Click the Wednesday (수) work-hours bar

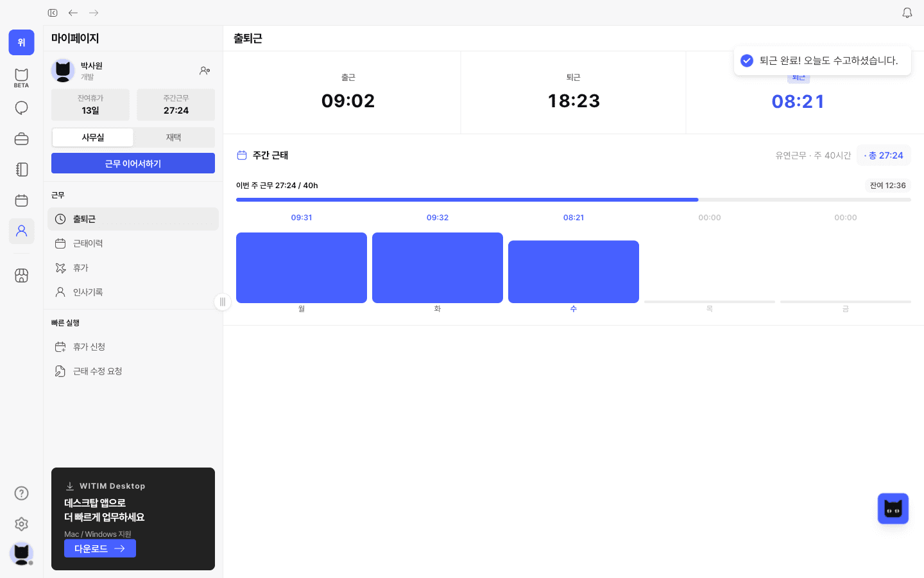point(574,272)
